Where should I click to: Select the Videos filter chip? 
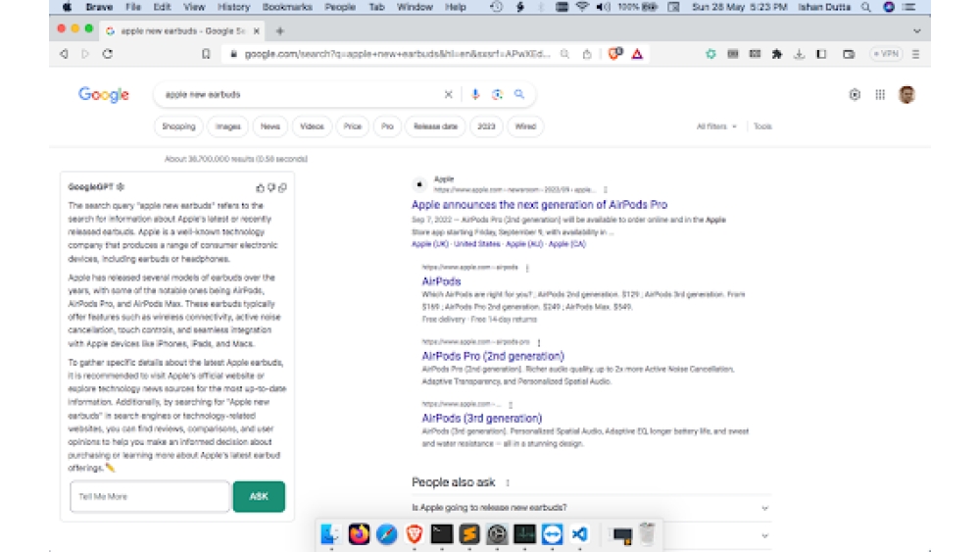click(312, 126)
